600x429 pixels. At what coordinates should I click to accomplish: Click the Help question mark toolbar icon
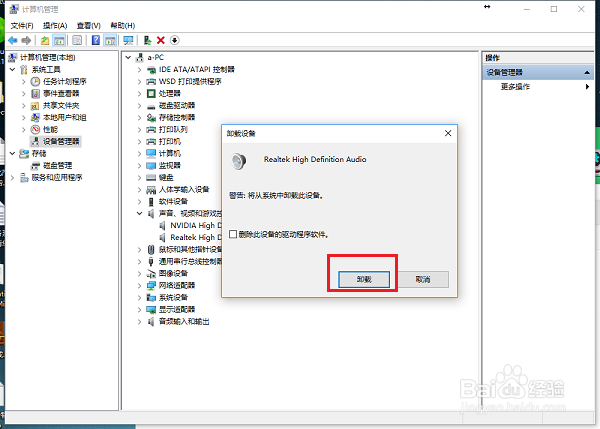click(x=96, y=40)
